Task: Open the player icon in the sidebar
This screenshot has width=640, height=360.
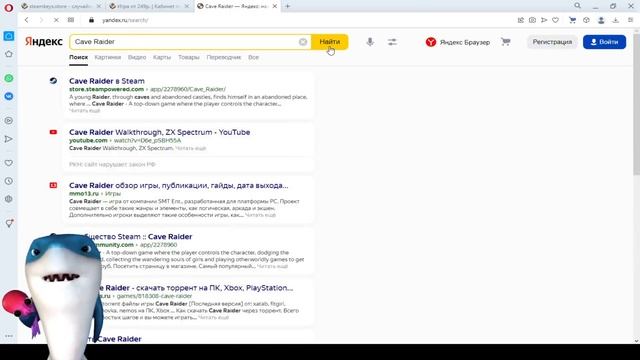Action: pos(9,120)
